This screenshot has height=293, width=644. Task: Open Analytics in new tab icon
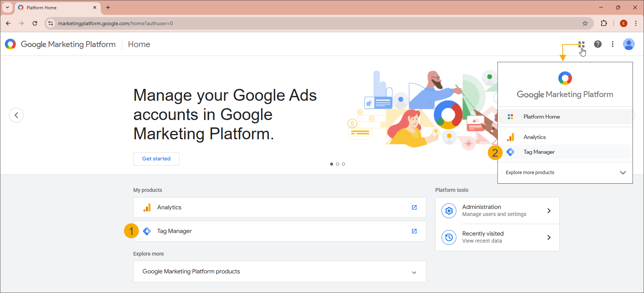[414, 207]
